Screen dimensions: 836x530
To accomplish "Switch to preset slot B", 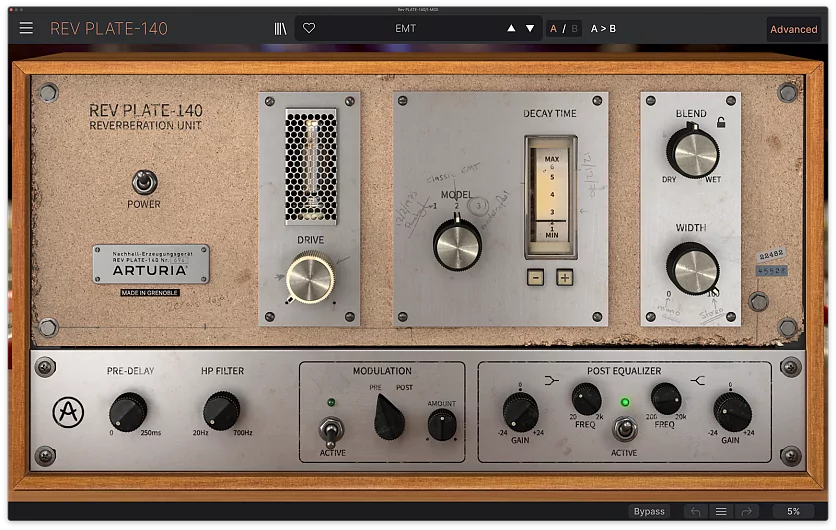I will pos(574,29).
